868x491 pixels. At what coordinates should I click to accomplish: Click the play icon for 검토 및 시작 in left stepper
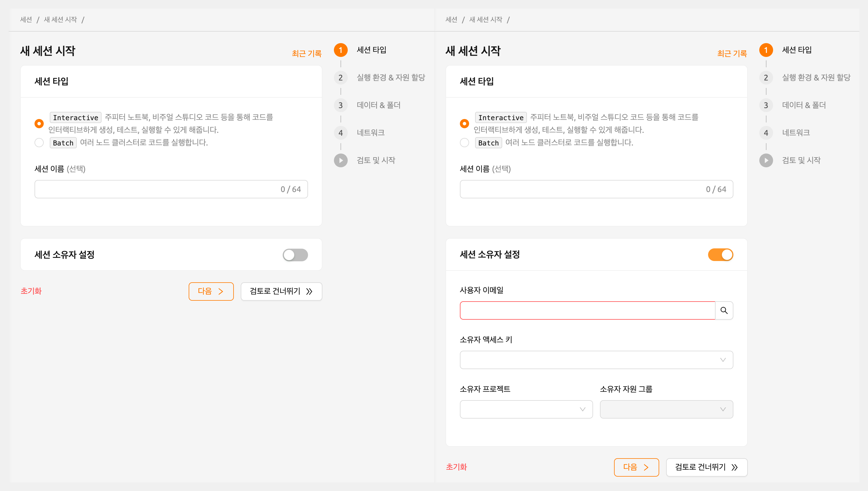[x=341, y=160]
